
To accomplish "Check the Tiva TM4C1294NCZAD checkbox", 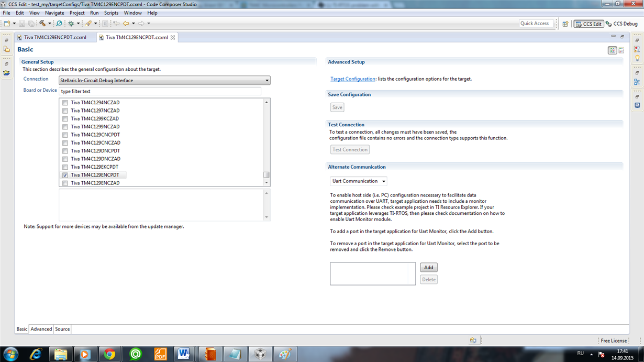I will [x=65, y=103].
